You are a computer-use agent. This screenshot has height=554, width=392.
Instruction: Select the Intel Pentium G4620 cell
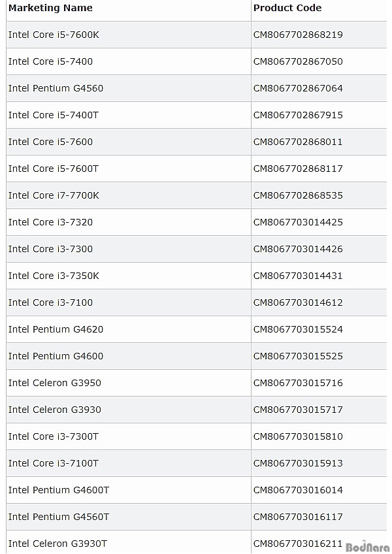coord(56,330)
